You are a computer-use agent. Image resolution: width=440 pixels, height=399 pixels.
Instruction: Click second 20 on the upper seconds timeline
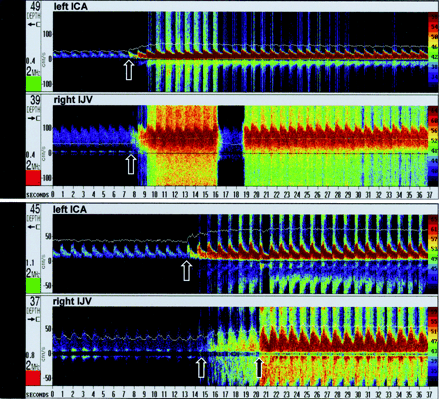point(257,195)
